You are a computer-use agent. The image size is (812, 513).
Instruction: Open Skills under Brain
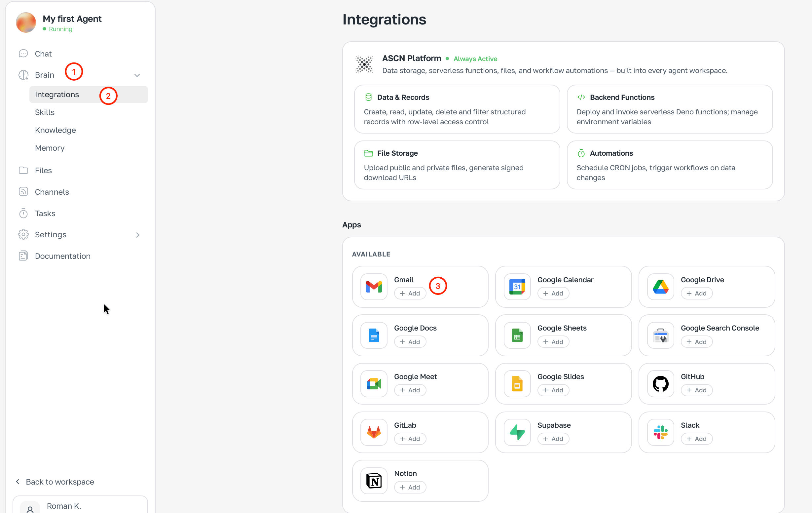(45, 112)
